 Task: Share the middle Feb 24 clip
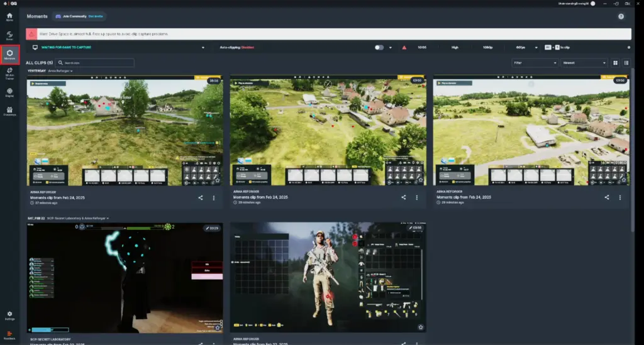[x=403, y=197]
